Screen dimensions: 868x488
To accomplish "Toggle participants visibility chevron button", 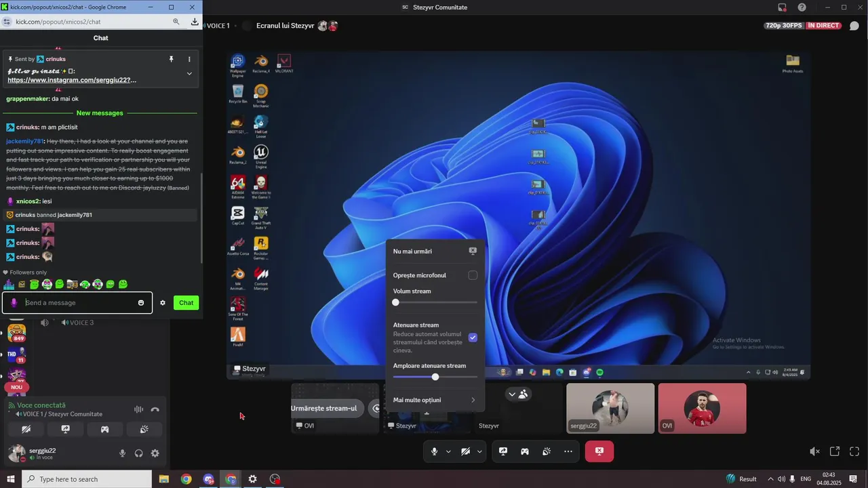I will click(x=518, y=394).
